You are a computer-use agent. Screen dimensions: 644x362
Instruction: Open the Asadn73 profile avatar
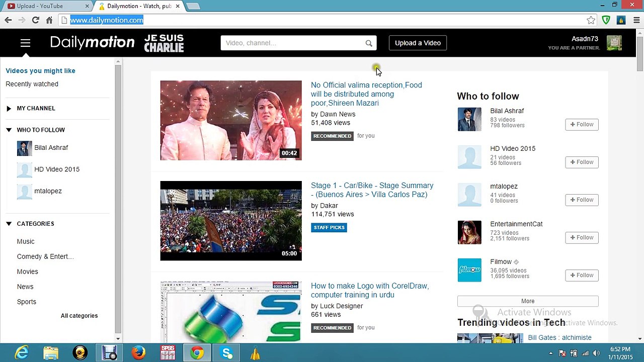click(x=614, y=43)
